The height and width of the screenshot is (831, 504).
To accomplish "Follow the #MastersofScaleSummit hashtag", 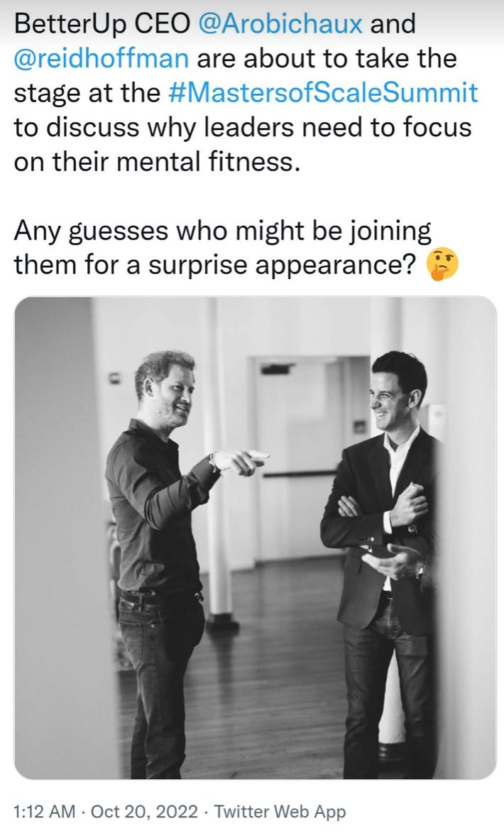I will (x=323, y=93).
